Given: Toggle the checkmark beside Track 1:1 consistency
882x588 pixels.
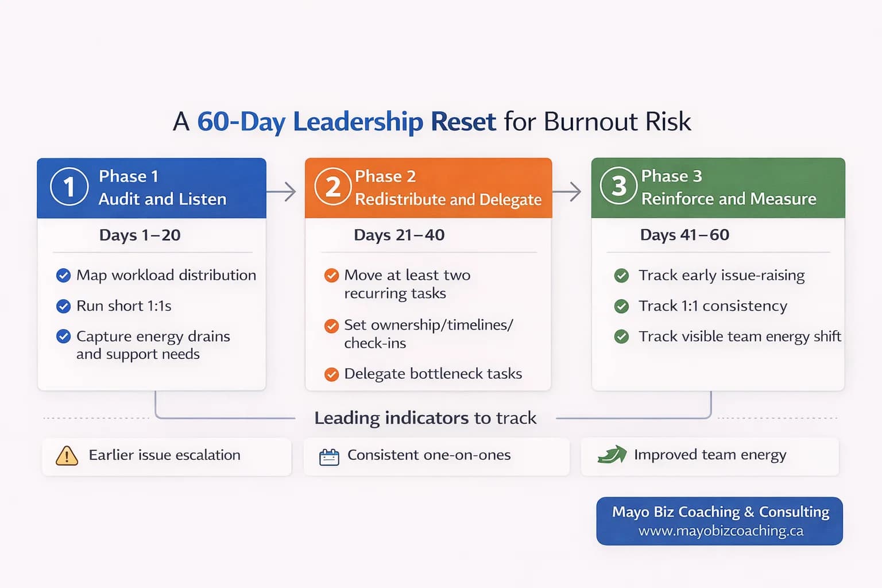Looking at the screenshot, I should pos(621,306).
